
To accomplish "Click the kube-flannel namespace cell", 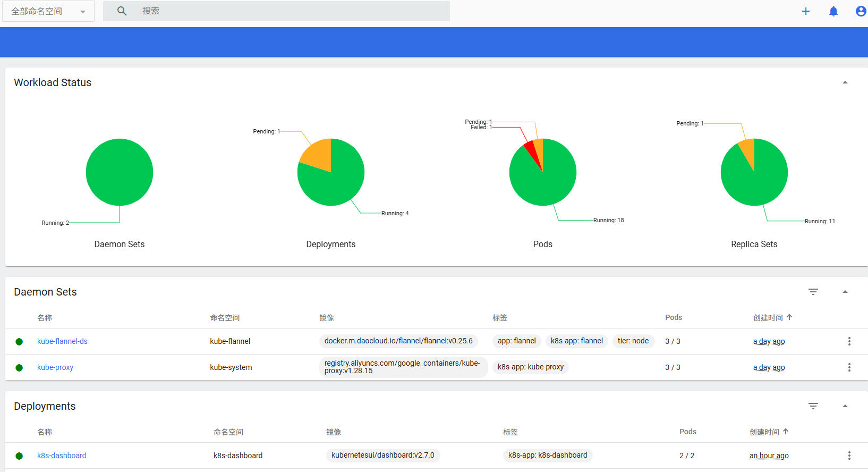I will [x=230, y=341].
